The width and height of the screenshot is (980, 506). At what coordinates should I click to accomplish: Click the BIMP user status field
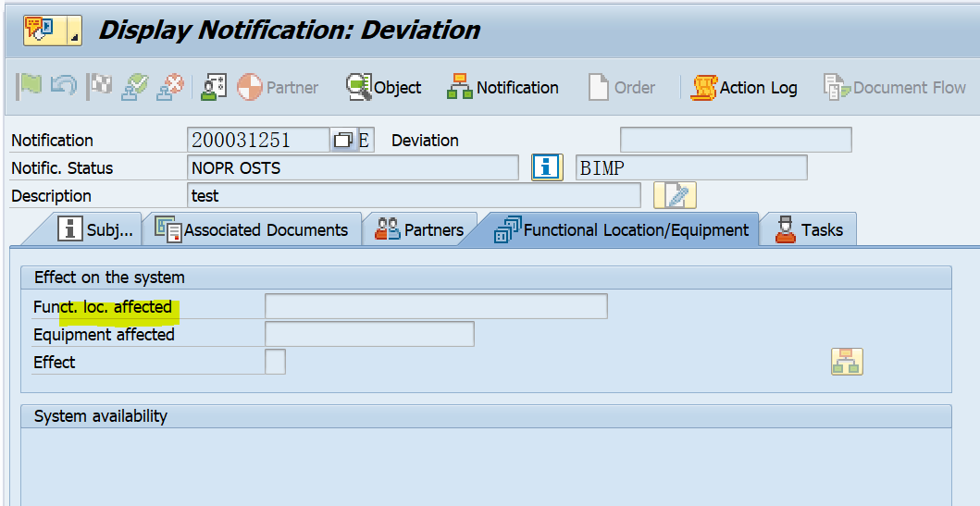coord(691,167)
